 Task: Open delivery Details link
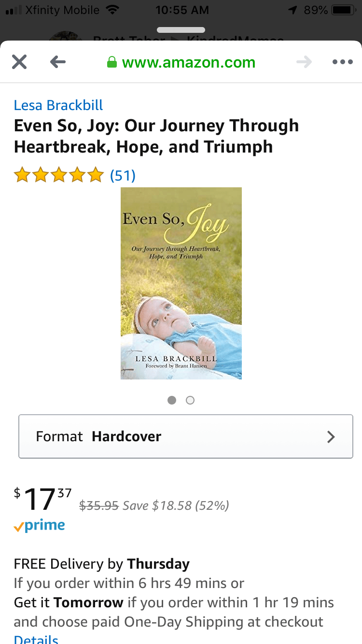(36, 639)
